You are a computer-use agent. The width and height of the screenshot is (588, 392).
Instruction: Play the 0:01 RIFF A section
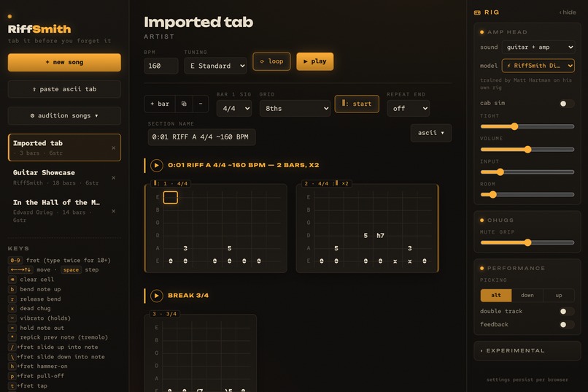coord(156,166)
